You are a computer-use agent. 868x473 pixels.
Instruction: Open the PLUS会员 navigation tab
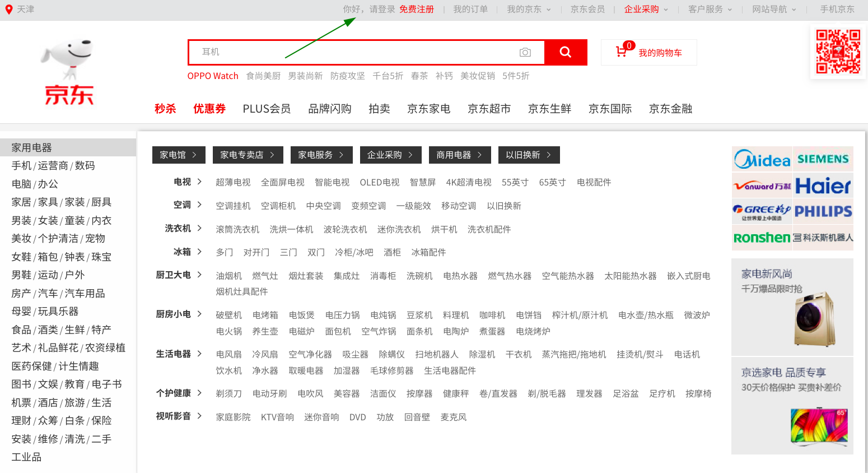point(267,109)
